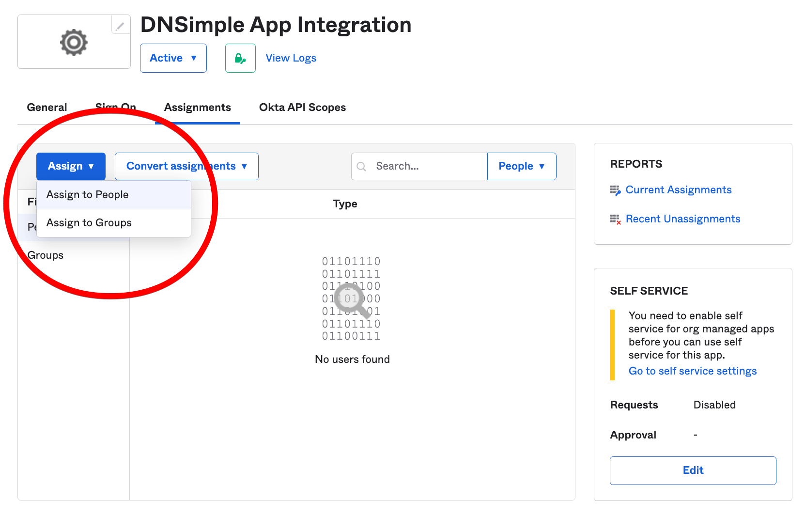806x532 pixels.
Task: Click the Recent Unassignments grid icon
Action: click(x=615, y=219)
